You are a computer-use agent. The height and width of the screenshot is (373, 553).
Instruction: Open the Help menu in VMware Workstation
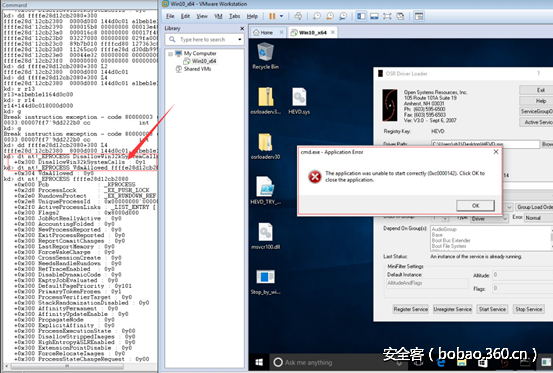pos(252,16)
